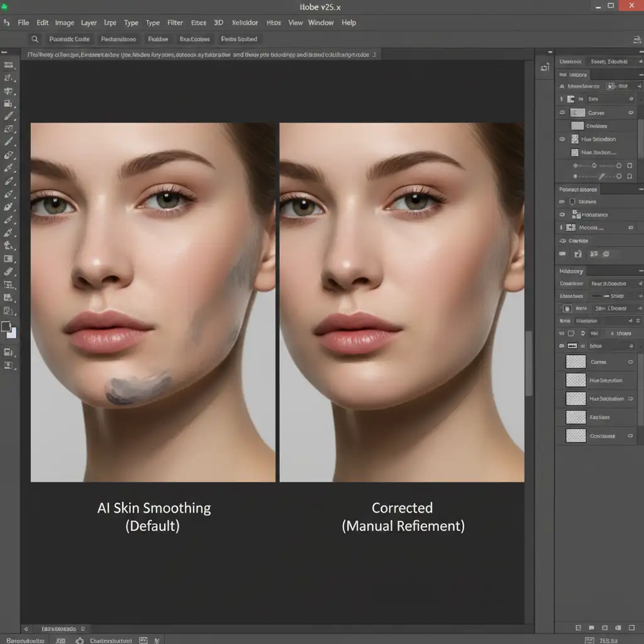
Task: Open the Filter menu
Action: 175,23
